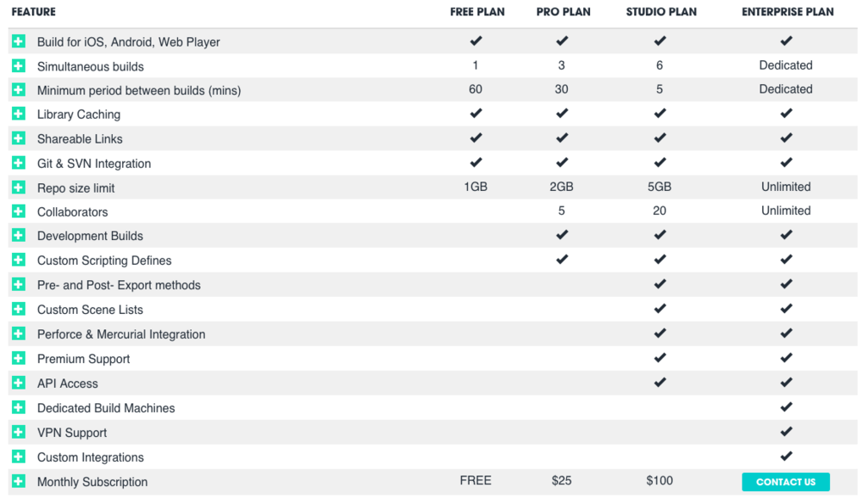Click the Pro Plan $25 price
The width and height of the screenshot is (868, 504).
click(561, 481)
